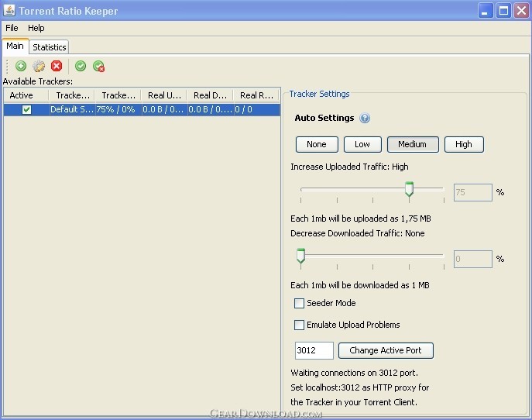Click the green Add Tracker plus icon
The width and height of the screenshot is (532, 420).
pyautogui.click(x=21, y=66)
